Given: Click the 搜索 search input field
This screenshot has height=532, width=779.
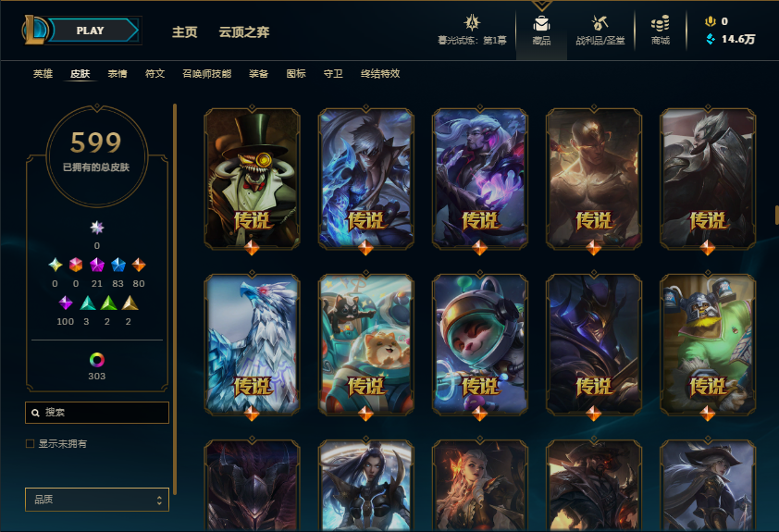Looking at the screenshot, I should coord(97,413).
